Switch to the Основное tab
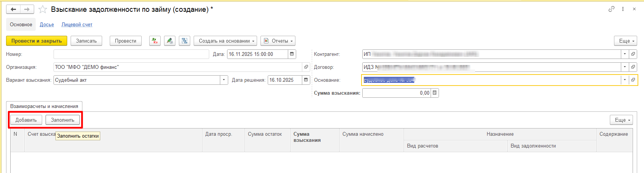The image size is (644, 173). pyautogui.click(x=21, y=24)
